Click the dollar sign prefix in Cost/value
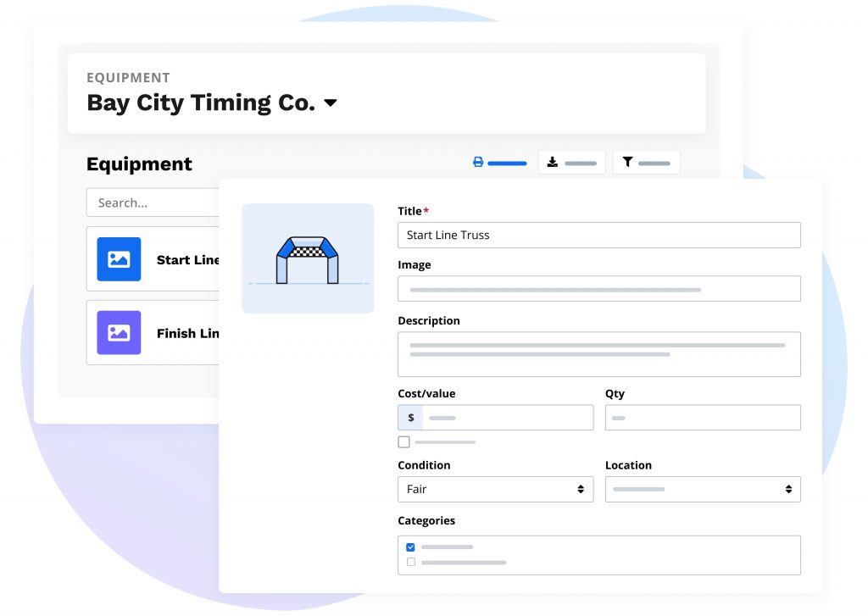The image size is (868, 616). tap(411, 418)
